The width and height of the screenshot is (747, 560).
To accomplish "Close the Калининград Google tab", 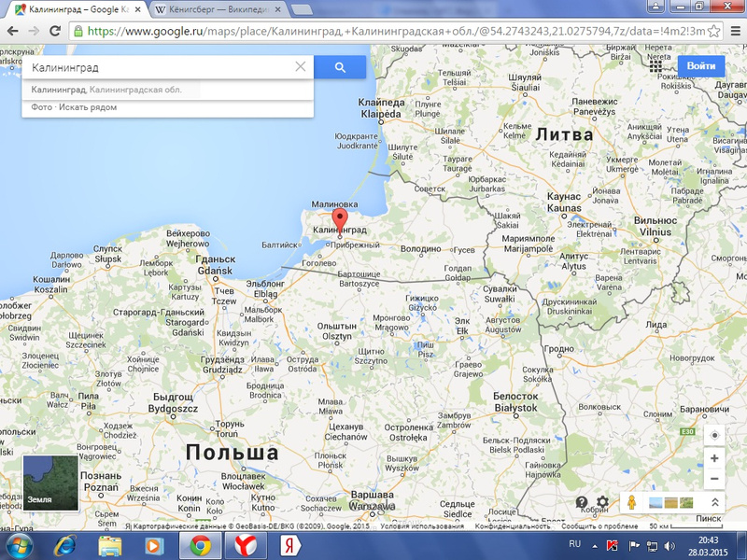I will (x=137, y=9).
